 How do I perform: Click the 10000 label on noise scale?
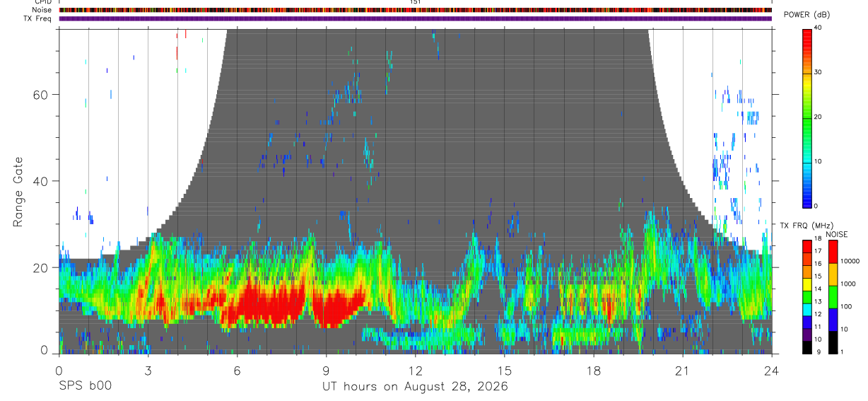pyautogui.click(x=852, y=262)
